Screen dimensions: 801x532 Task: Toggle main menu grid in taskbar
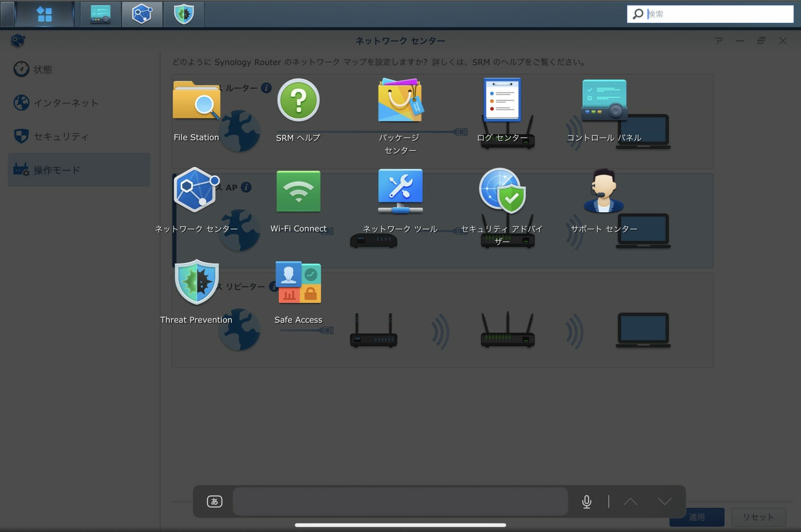[x=44, y=14]
